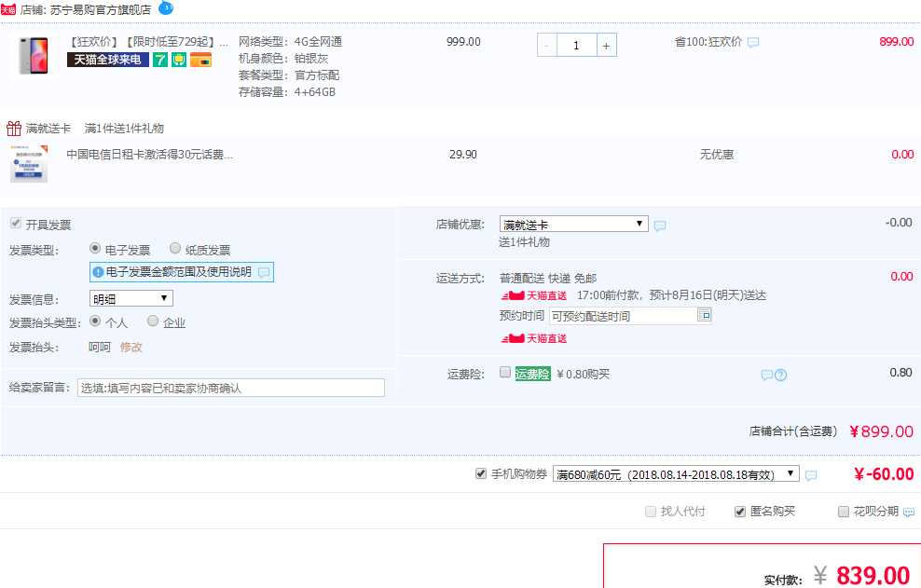
Task: Click the ¥-60.00 coupon discount amount
Action: (884, 474)
